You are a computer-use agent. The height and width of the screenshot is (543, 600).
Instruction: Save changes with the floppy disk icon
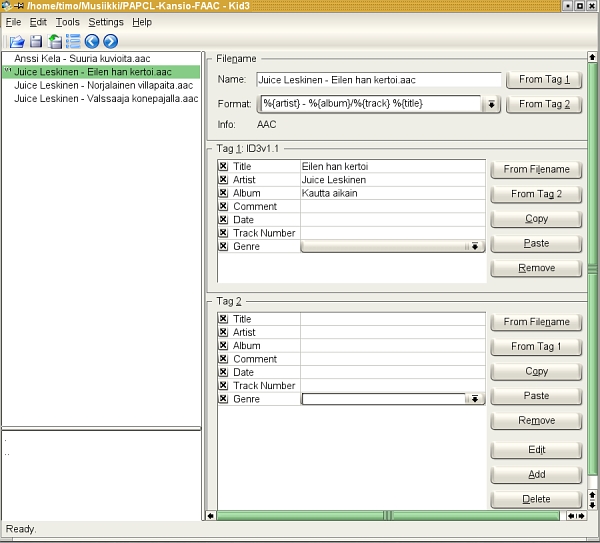coord(36,41)
